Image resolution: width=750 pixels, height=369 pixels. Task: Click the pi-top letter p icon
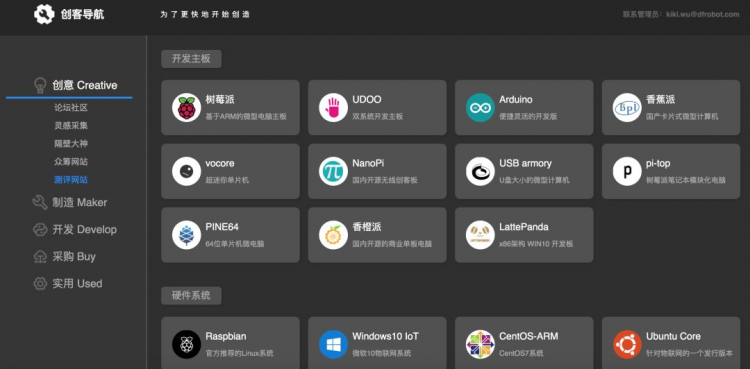pyautogui.click(x=627, y=171)
